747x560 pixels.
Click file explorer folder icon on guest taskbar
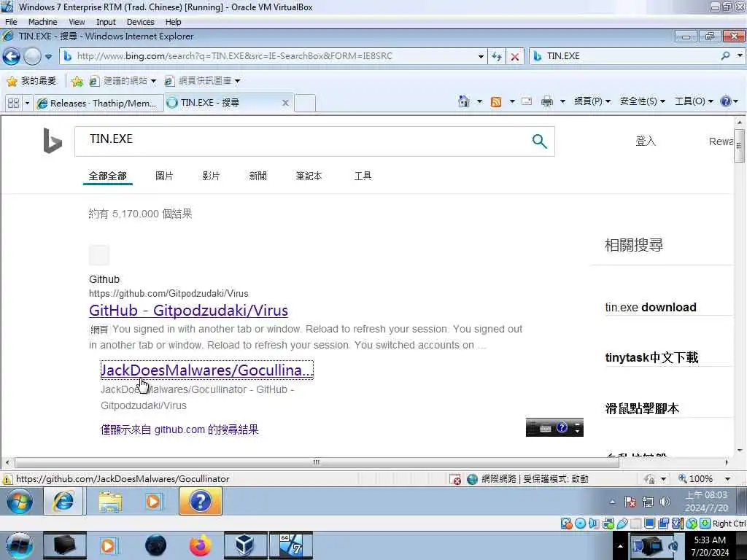coord(110,502)
